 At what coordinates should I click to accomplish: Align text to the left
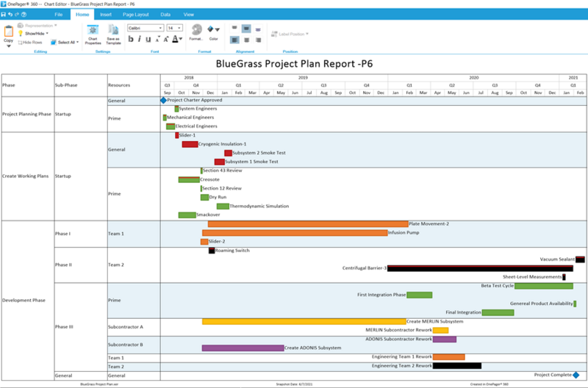[234, 40]
